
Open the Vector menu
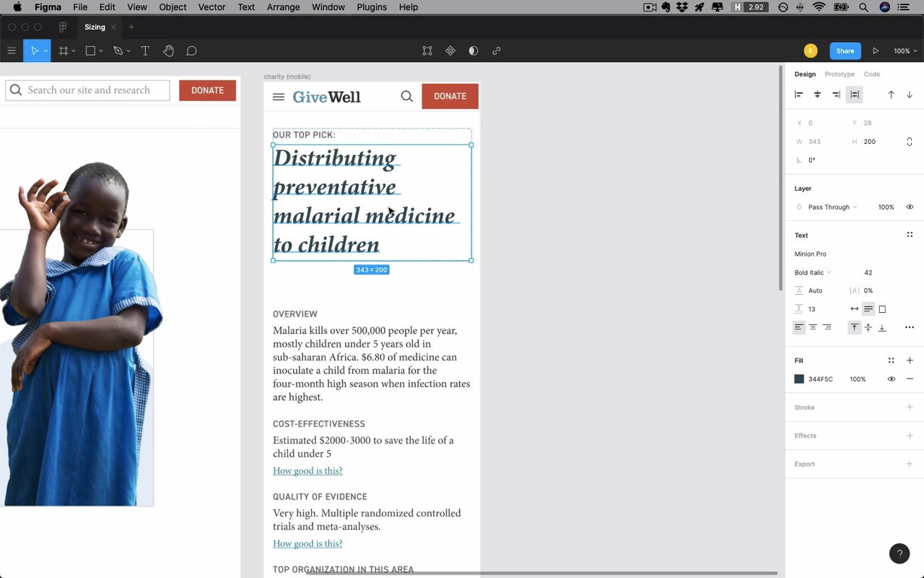coord(212,7)
